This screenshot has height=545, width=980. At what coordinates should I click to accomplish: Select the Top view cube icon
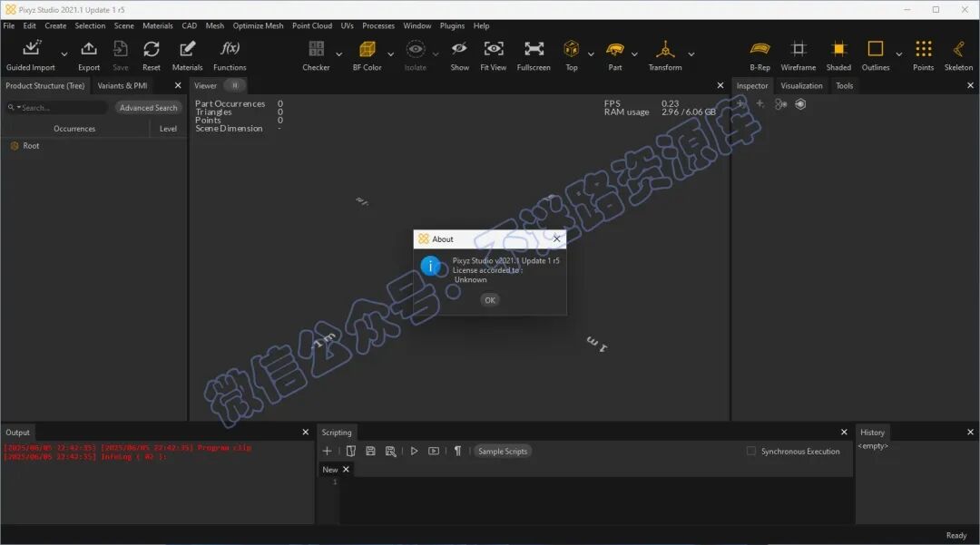(572, 49)
